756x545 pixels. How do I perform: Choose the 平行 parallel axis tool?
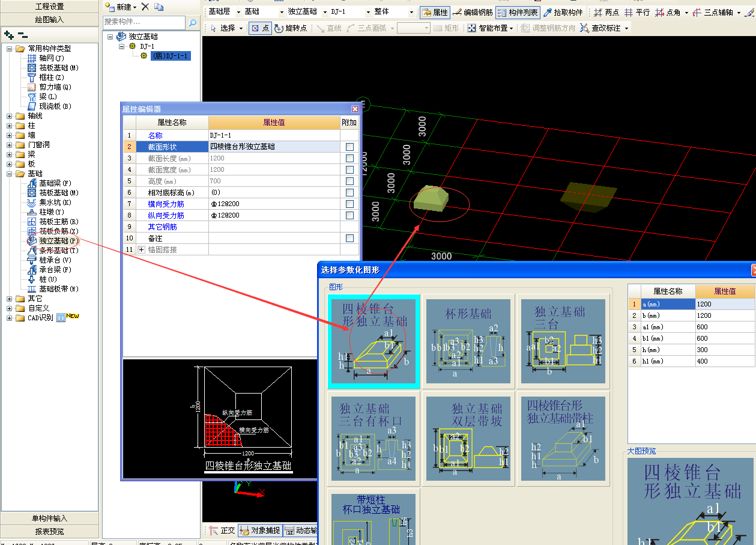pos(637,13)
